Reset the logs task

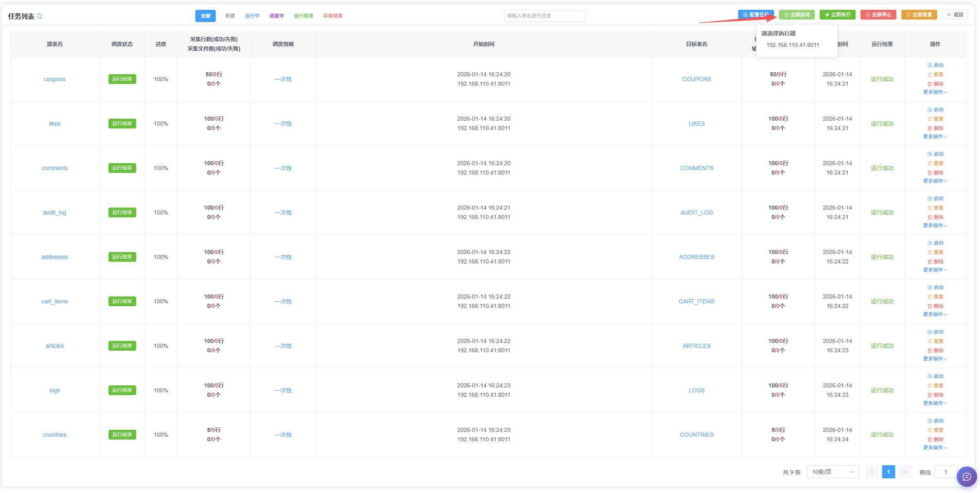[x=935, y=386]
